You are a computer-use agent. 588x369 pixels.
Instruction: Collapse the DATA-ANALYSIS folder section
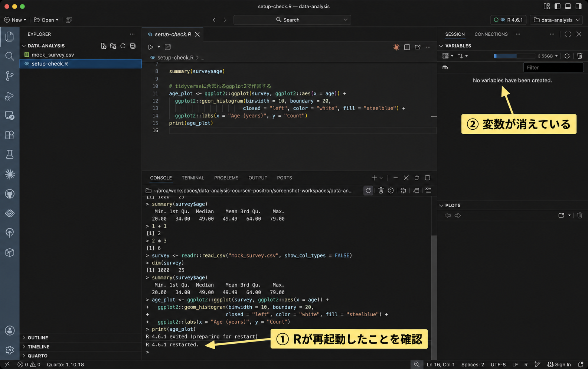tap(24, 46)
